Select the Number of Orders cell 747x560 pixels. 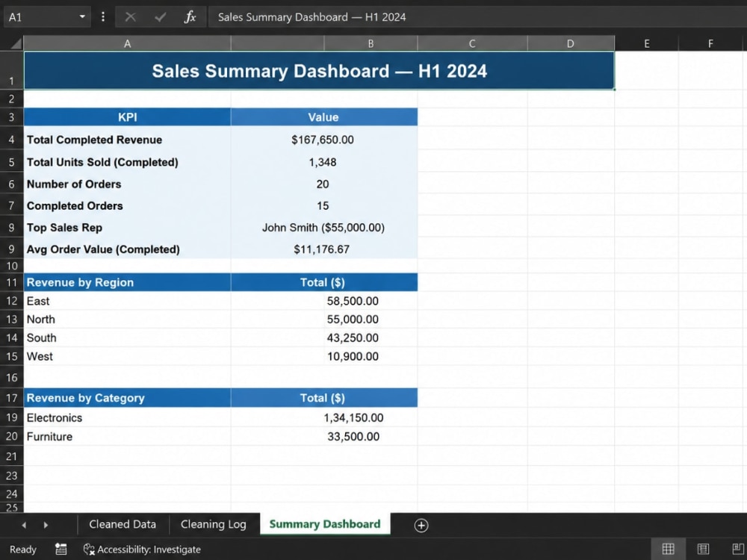click(127, 184)
